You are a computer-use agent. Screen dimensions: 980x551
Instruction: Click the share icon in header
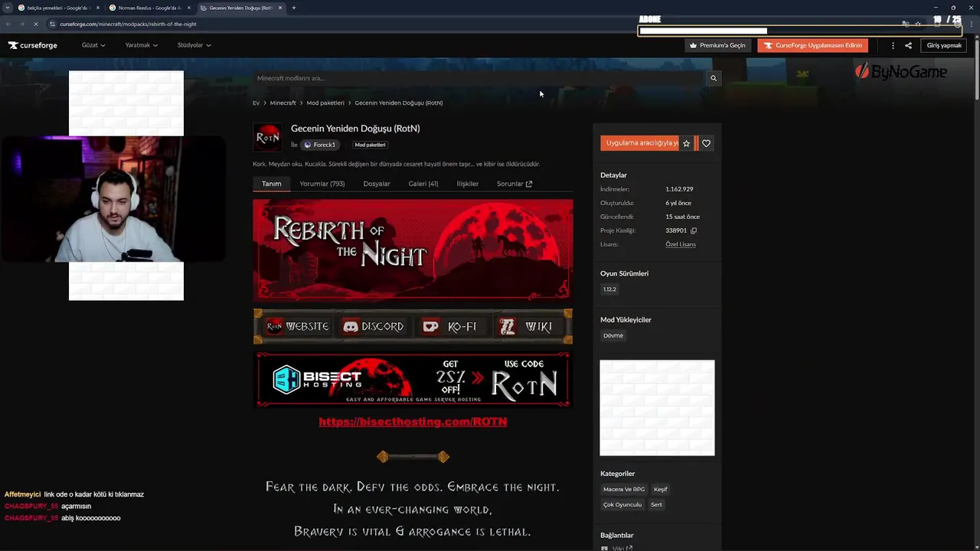tap(908, 45)
